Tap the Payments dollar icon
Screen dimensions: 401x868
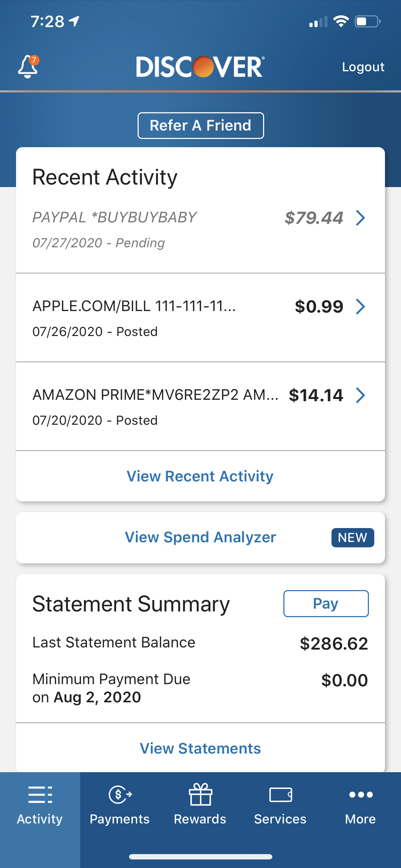click(x=120, y=795)
